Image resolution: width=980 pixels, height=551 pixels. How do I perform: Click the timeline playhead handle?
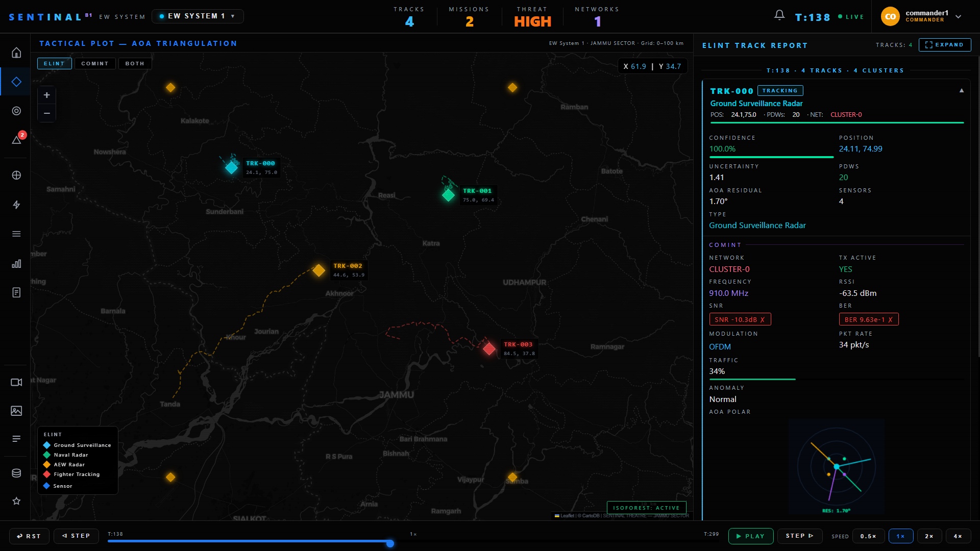[x=390, y=543]
